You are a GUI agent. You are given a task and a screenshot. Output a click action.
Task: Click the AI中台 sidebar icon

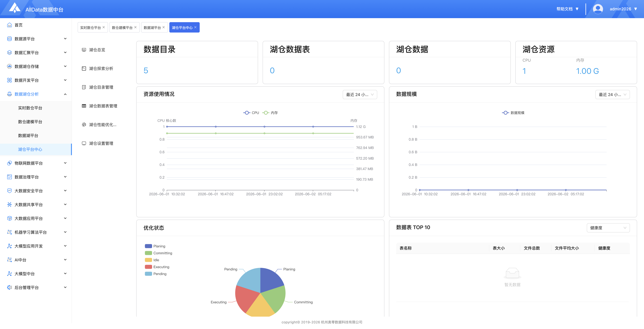coord(9,260)
